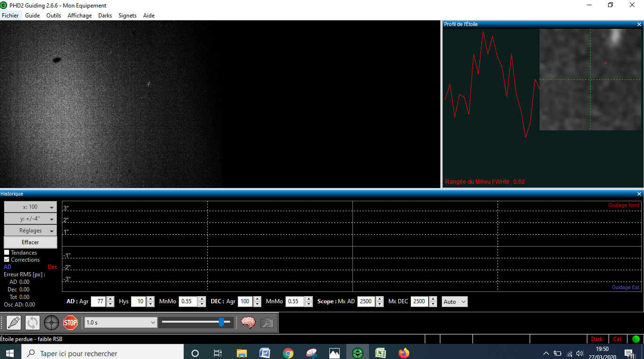Click the Mx AD value field
The width and height of the screenshot is (644, 359).
(x=367, y=301)
